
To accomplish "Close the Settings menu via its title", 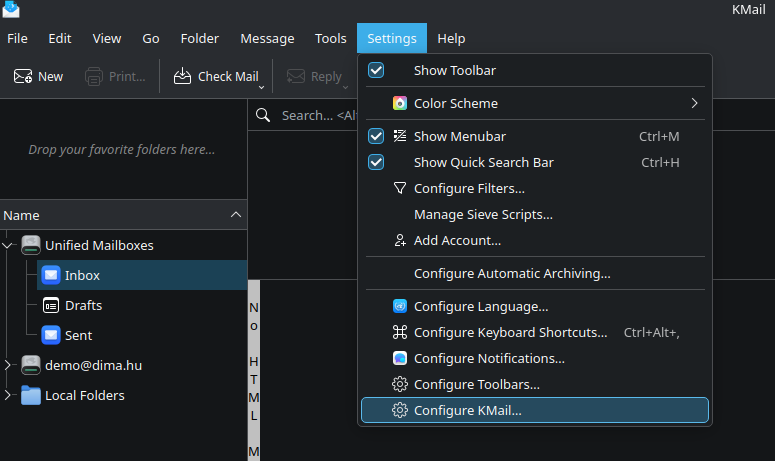I will tap(392, 38).
